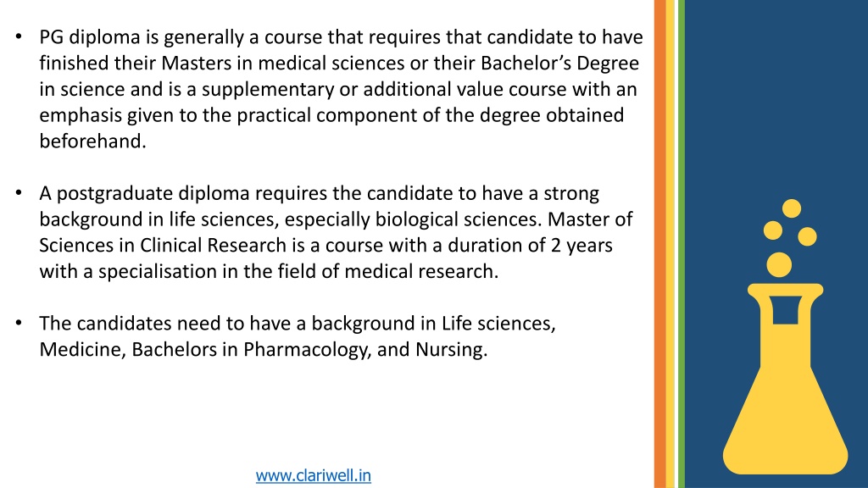Click the left small bubble above flask

[x=773, y=230]
